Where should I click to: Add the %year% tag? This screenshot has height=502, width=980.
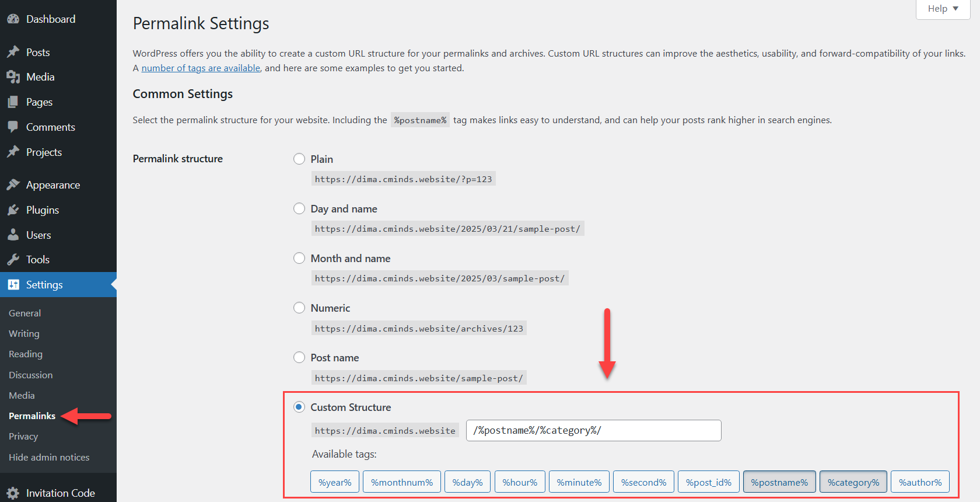335,482
